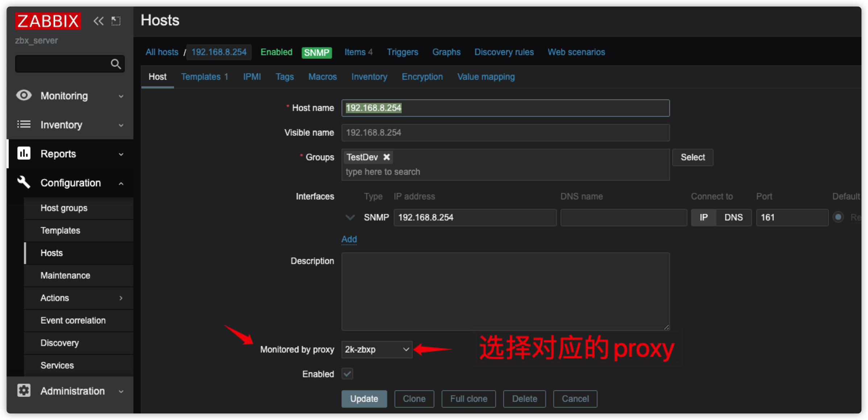Open Discovery in sidebar

click(79, 343)
